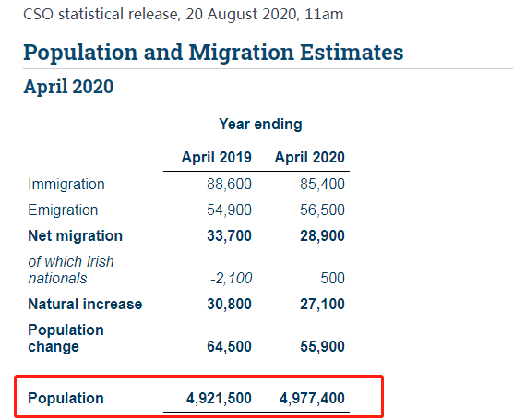Click the April 2019 column header
This screenshot has height=420, width=513.
click(217, 158)
